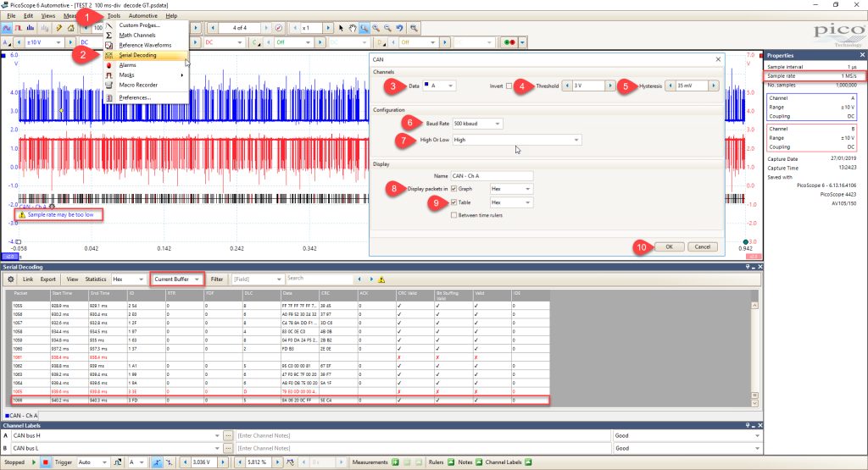Click browse button for CAN bus H label
The height and width of the screenshot is (470, 868).
(x=227, y=436)
